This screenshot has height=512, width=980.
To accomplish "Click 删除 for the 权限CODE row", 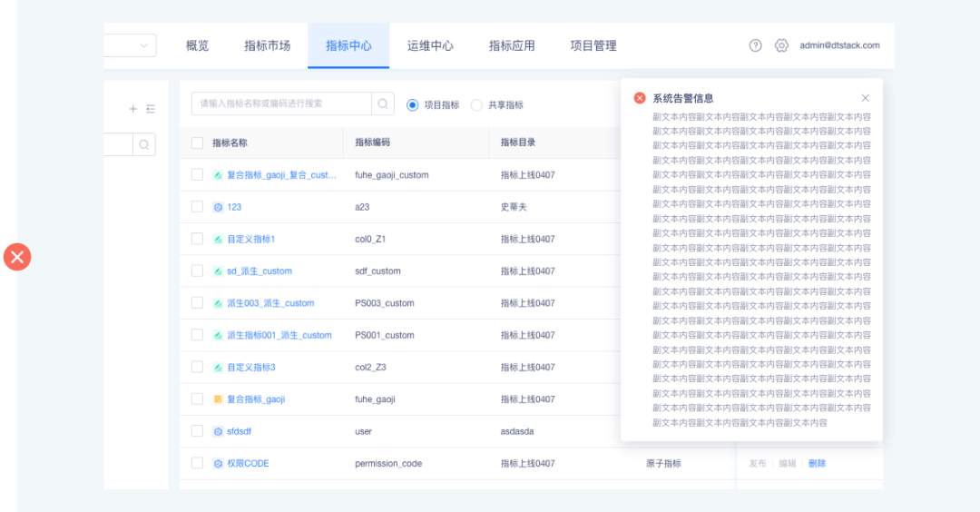I will 817,464.
